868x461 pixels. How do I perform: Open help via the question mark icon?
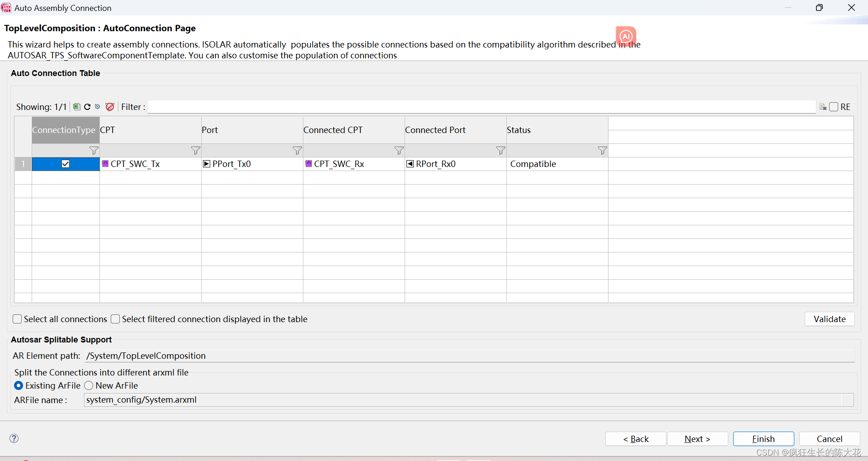point(14,438)
